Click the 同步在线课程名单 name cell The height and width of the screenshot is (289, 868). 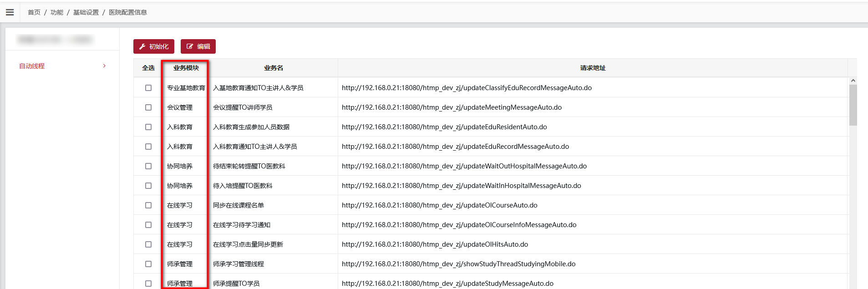[x=239, y=205]
